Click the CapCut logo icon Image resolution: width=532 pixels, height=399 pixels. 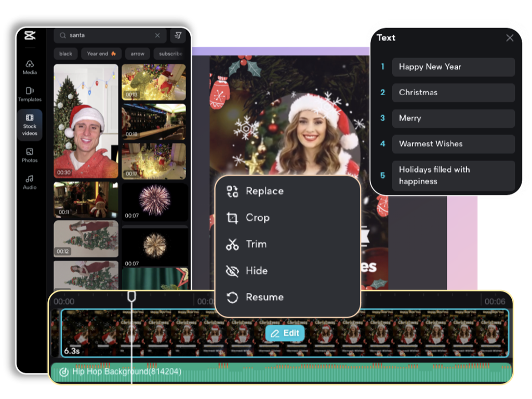point(30,35)
